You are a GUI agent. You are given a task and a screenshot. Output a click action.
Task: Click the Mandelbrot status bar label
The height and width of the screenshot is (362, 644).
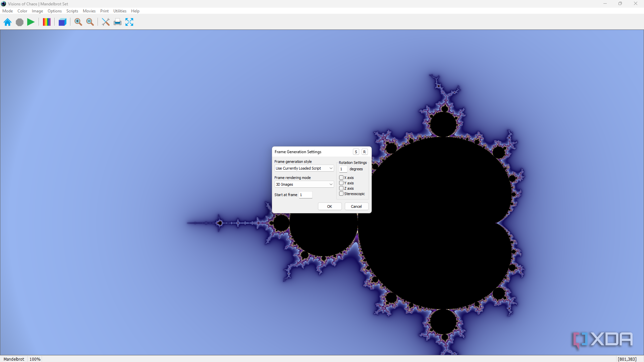14,359
